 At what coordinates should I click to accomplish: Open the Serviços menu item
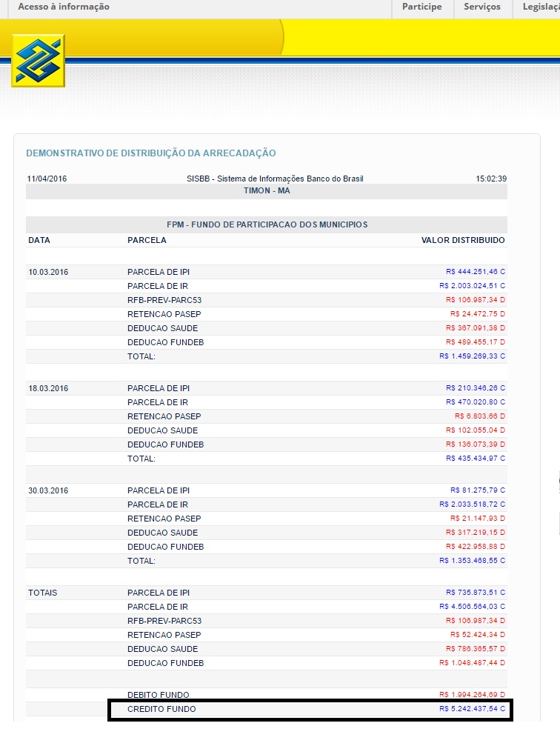(481, 7)
